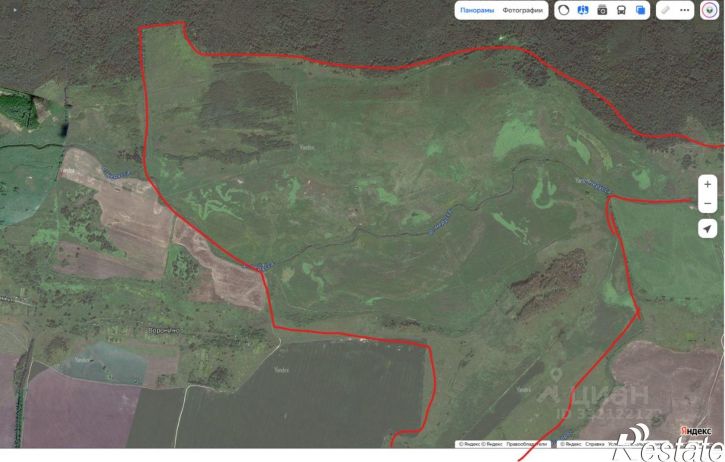Image resolution: width=725 pixels, height=462 pixels.
Task: Locate me with the arrow button
Action: click(x=707, y=228)
